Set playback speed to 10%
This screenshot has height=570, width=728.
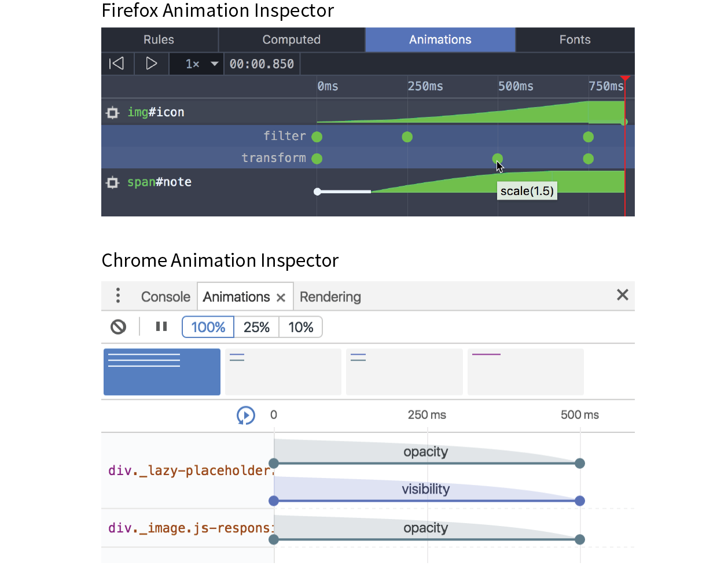point(301,327)
